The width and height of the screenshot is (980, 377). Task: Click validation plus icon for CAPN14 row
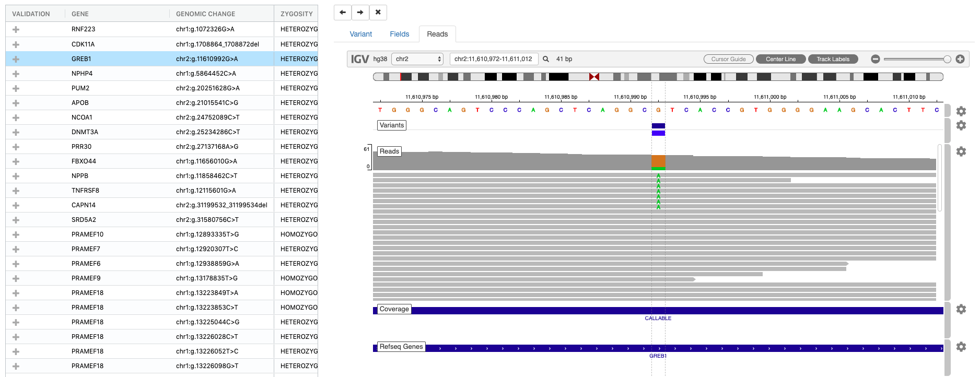click(16, 205)
